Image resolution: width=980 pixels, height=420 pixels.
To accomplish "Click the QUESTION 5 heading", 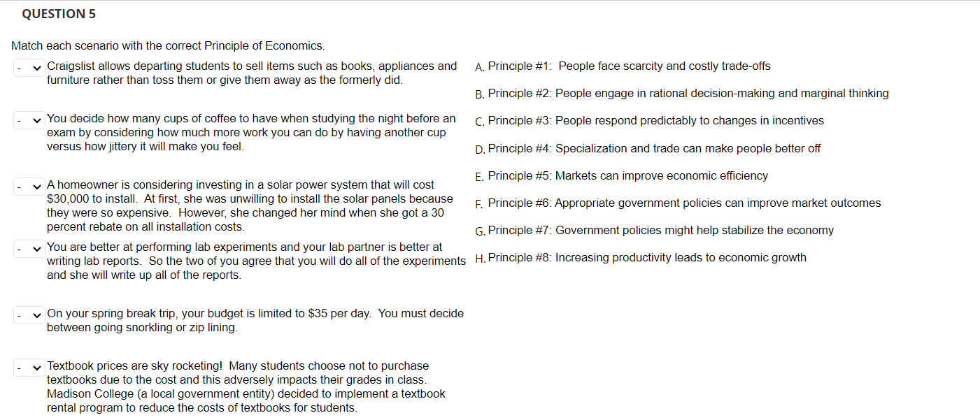I will tap(59, 13).
